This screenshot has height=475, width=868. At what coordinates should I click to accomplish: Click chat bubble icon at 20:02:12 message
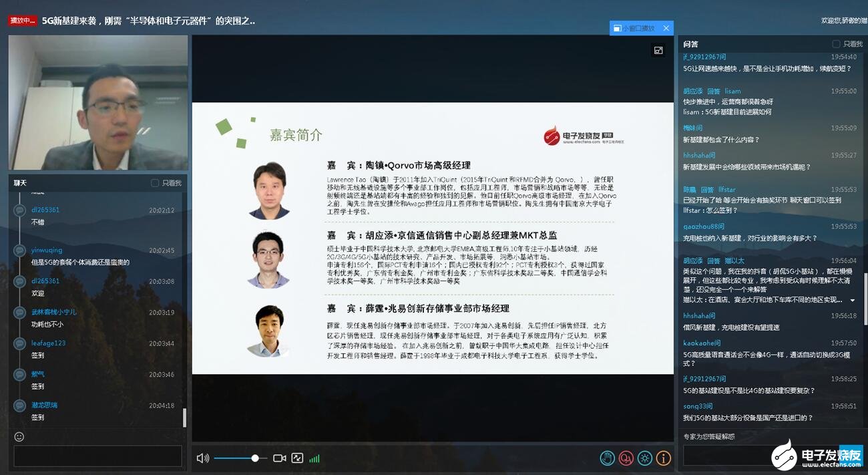pyautogui.click(x=20, y=210)
